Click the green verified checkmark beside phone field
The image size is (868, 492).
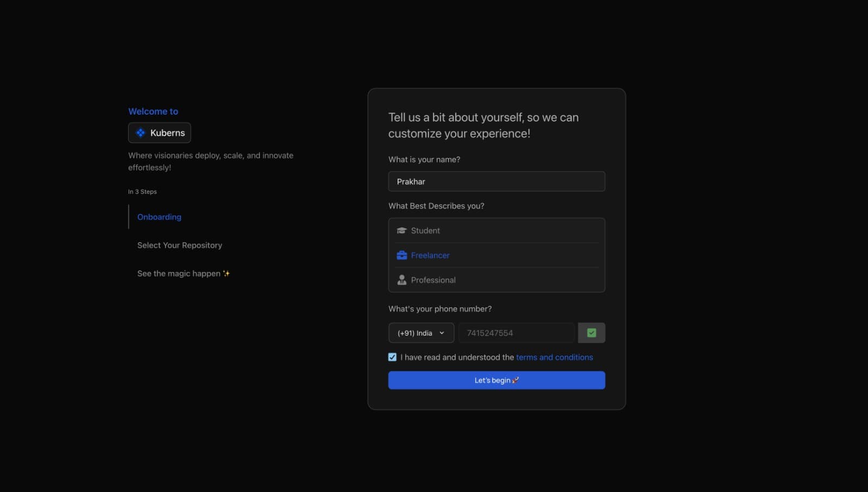point(591,332)
